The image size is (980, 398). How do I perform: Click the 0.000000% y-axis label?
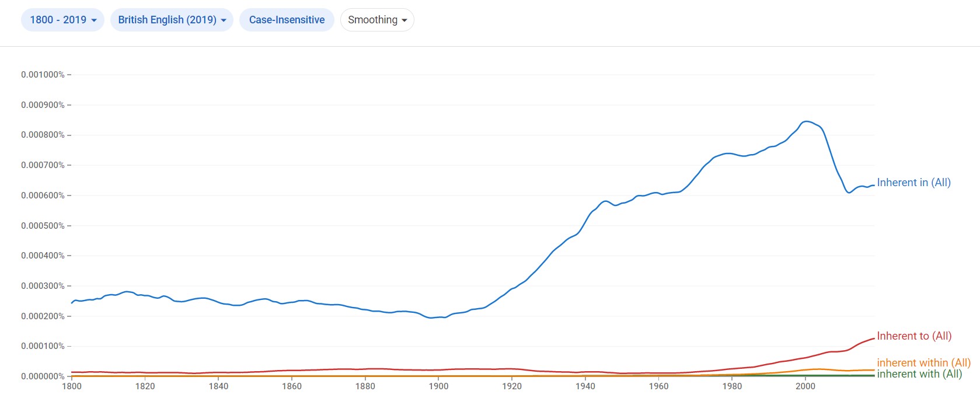click(43, 376)
